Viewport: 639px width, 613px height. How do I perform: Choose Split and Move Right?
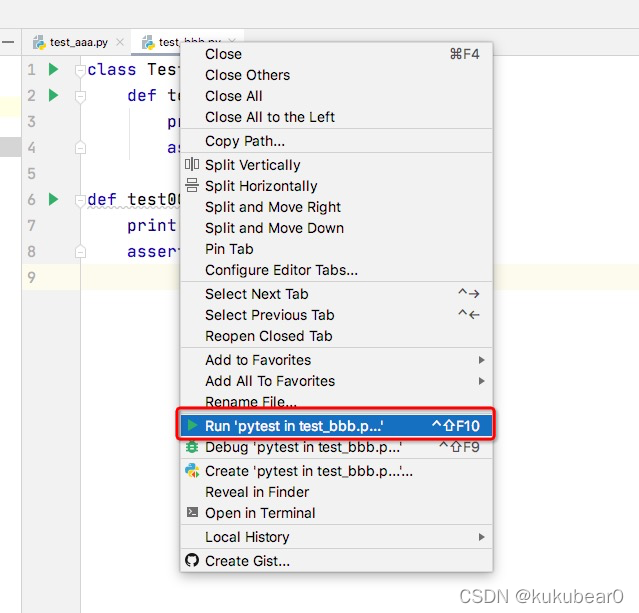[x=336, y=207]
